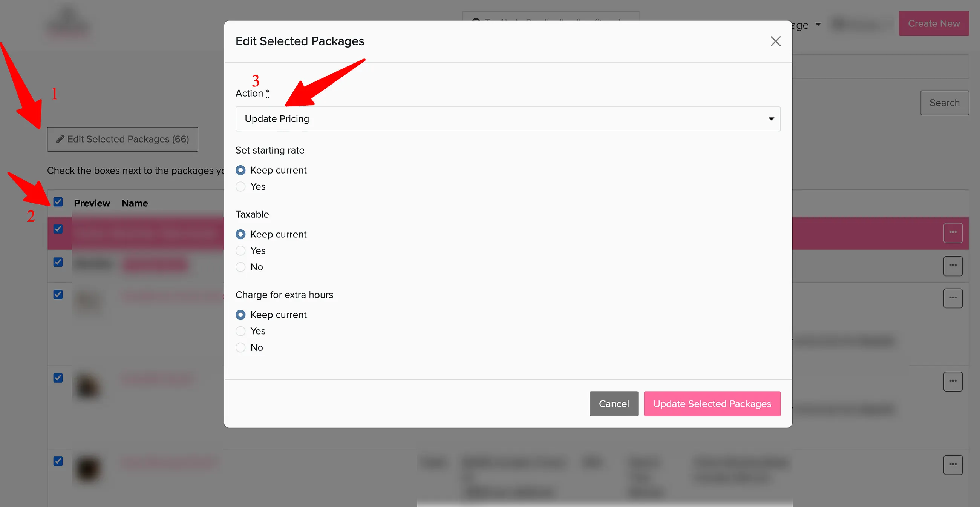Image resolution: width=980 pixels, height=507 pixels.
Task: Close the Edit Selected Packages dialog
Action: pos(775,41)
